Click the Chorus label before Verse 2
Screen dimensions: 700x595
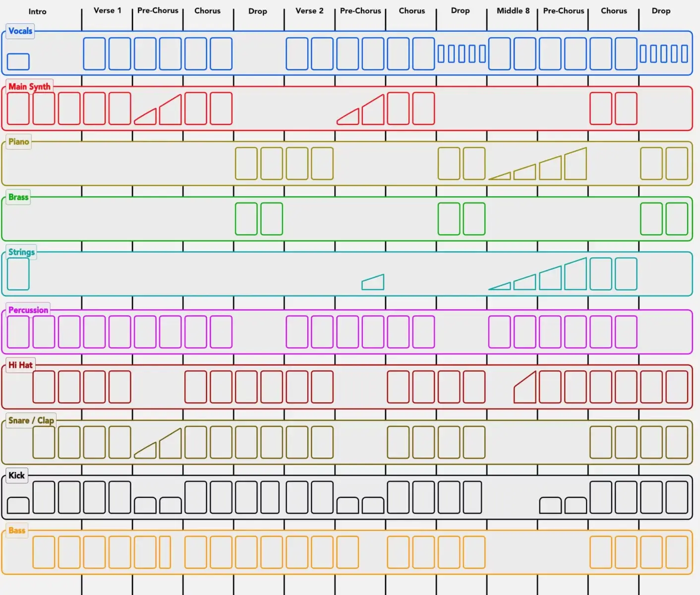[207, 10]
